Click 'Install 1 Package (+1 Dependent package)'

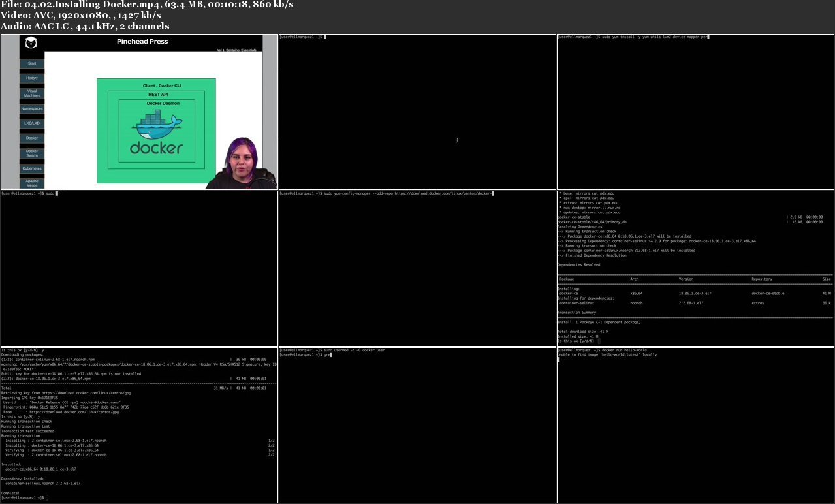coord(599,322)
